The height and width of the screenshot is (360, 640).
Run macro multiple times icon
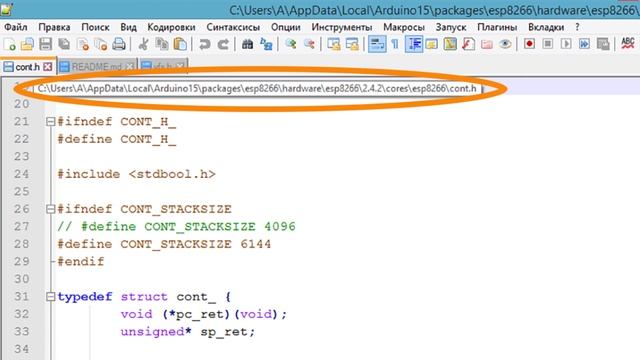pyautogui.click(x=584, y=44)
